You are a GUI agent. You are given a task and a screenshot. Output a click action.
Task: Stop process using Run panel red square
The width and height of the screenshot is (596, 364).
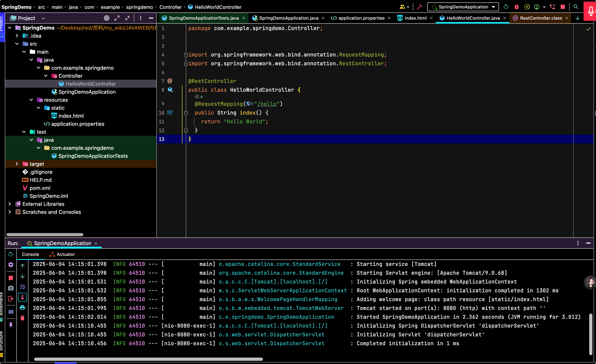tap(11, 278)
